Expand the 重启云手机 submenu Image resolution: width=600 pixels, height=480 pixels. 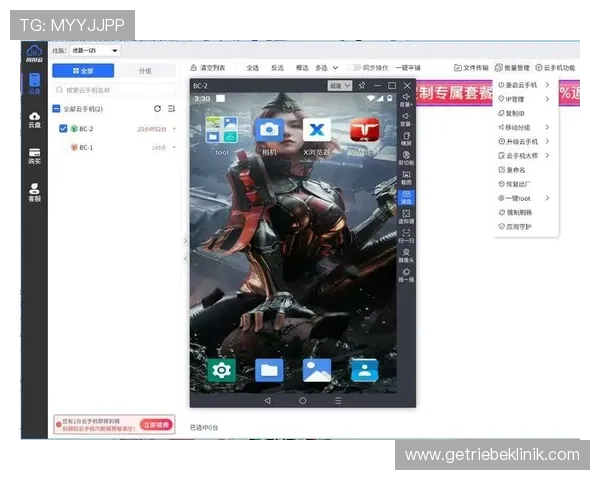point(547,85)
